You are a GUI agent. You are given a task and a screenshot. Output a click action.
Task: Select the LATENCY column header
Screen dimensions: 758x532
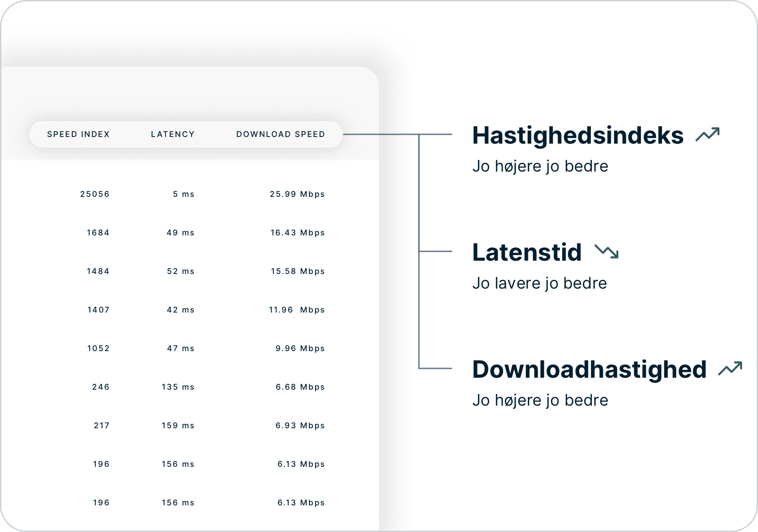point(172,134)
